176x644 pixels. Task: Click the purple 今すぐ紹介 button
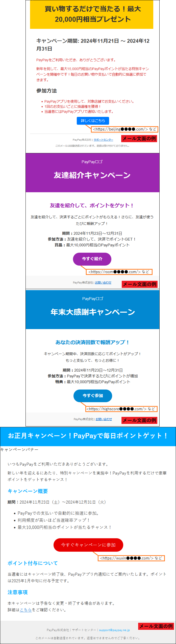pos(92,259)
